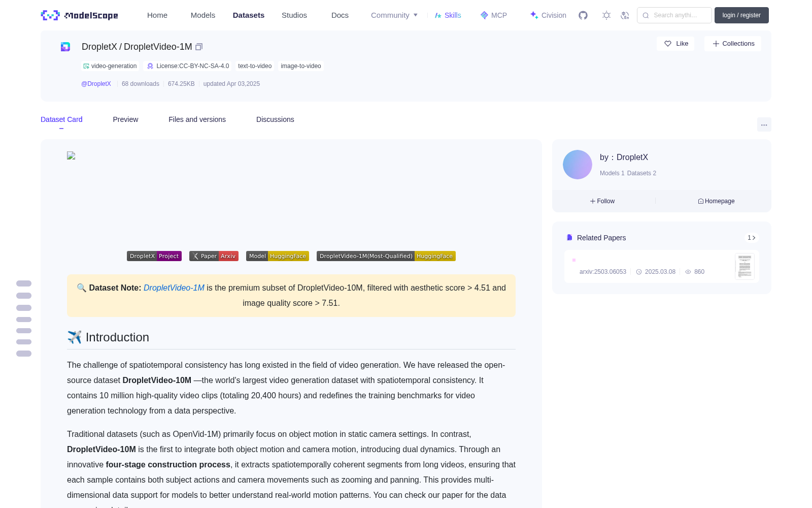Switch language with the translate icon
812x508 pixels.
625,15
